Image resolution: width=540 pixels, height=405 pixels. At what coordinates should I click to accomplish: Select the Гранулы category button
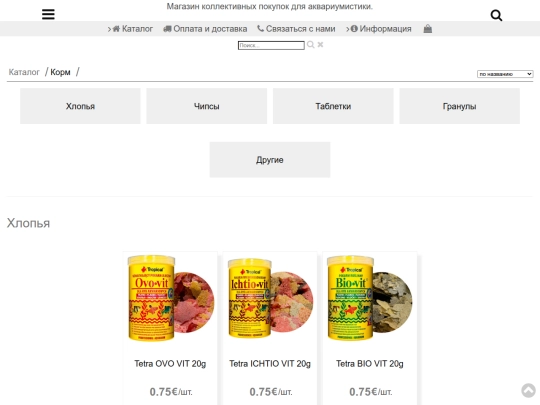pyautogui.click(x=459, y=106)
